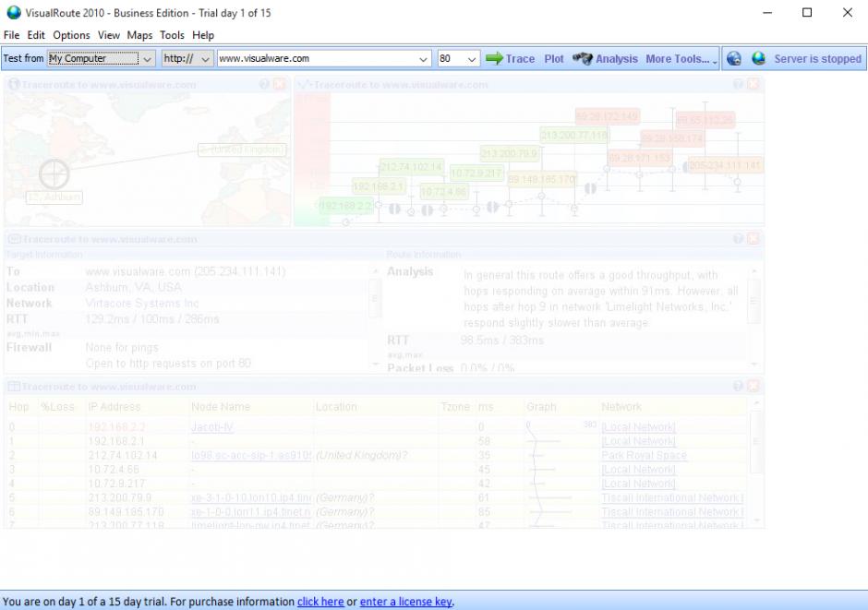Screen dimensions: 868x610
Task: Click the '(United Kingdom)?' location cell
Action: point(361,455)
